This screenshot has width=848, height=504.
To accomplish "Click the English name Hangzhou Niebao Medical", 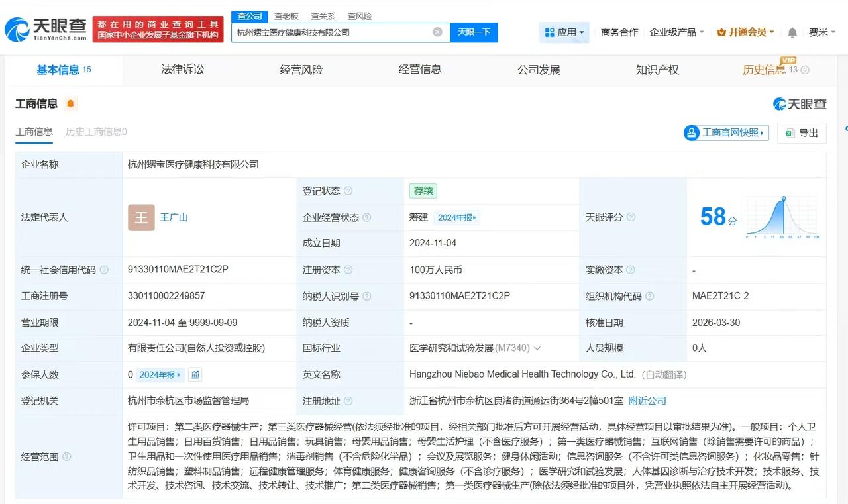I will (x=523, y=374).
